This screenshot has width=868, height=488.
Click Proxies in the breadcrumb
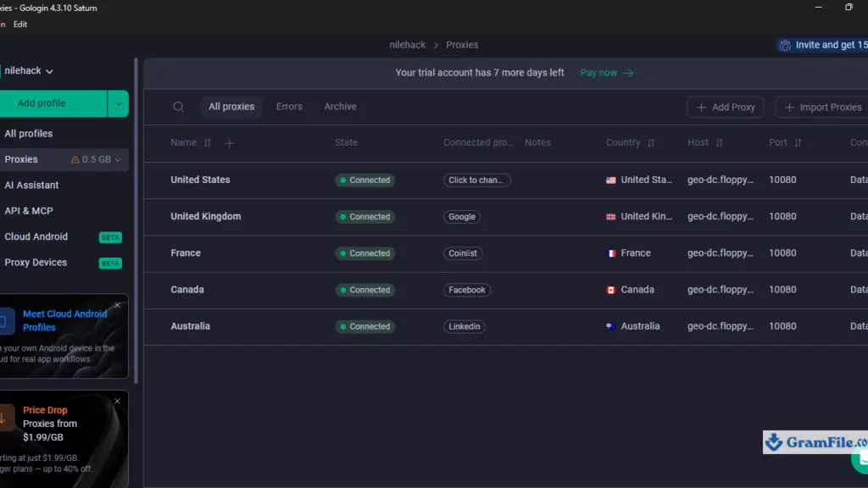[x=462, y=46]
